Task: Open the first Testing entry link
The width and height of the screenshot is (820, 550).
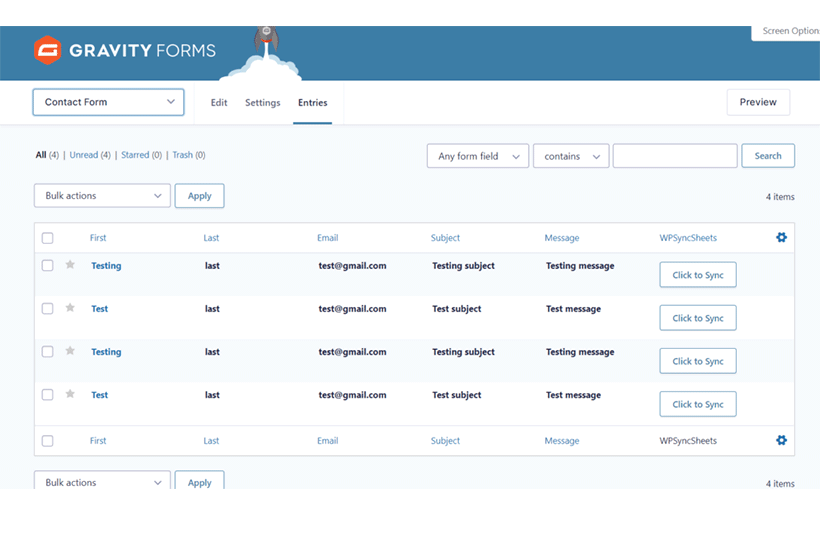Action: 106,266
